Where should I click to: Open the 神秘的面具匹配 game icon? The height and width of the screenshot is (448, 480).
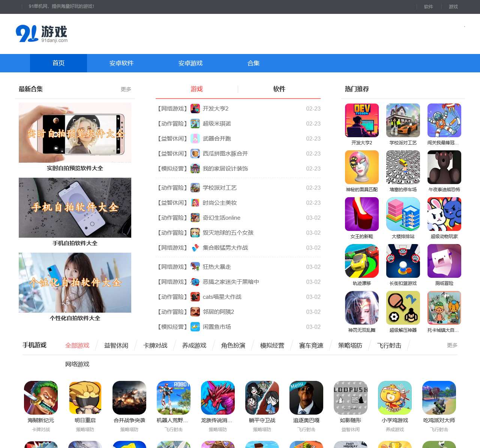[362, 167]
